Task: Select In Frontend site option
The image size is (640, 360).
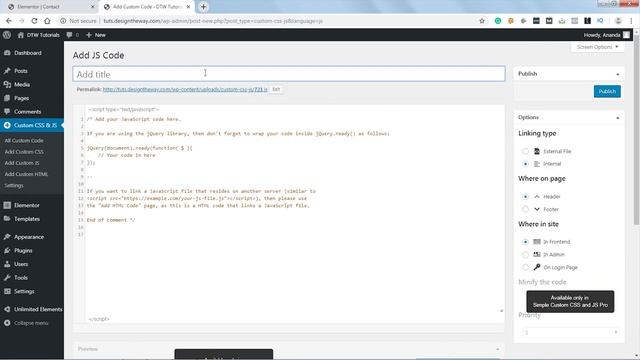Action: tap(525, 242)
